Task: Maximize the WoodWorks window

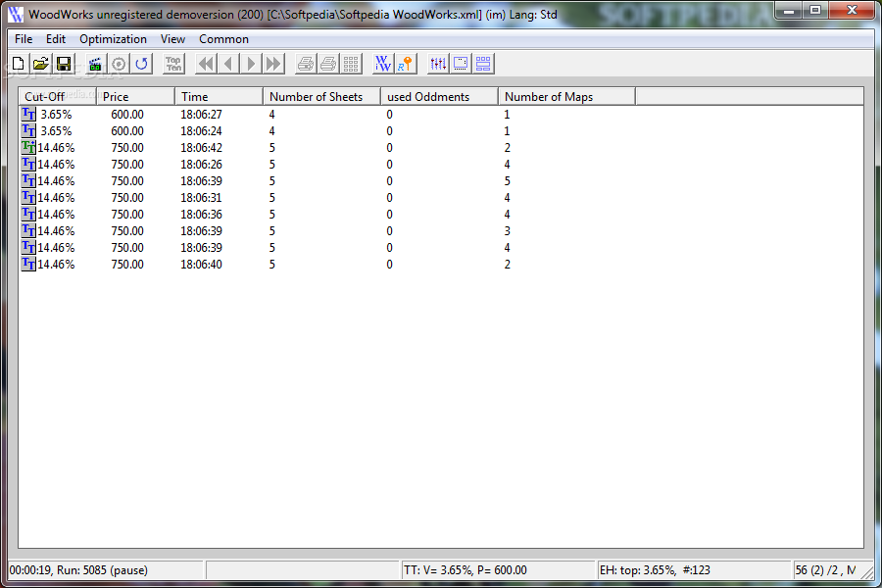Action: pyautogui.click(x=815, y=10)
